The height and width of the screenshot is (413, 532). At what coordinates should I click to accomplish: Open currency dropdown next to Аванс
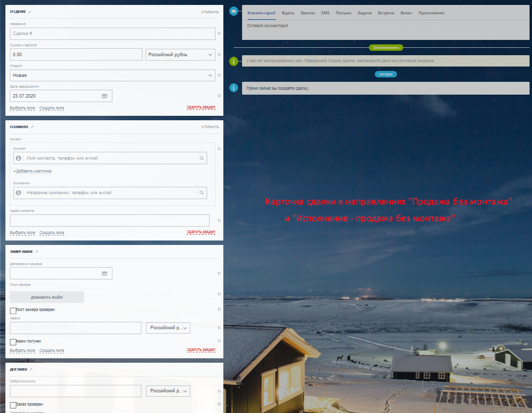click(x=168, y=328)
